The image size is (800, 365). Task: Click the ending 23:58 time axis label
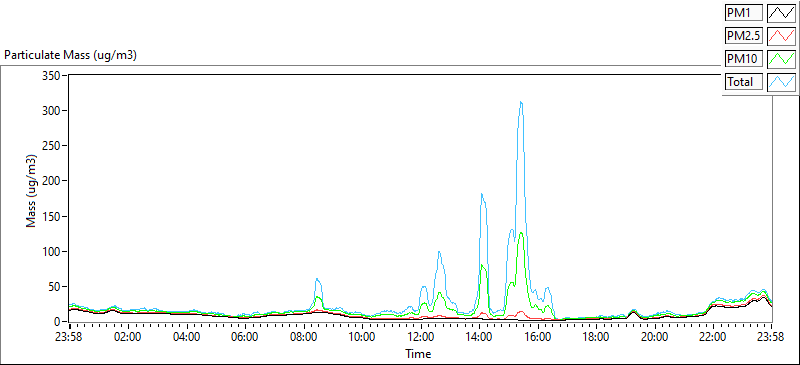(x=771, y=336)
